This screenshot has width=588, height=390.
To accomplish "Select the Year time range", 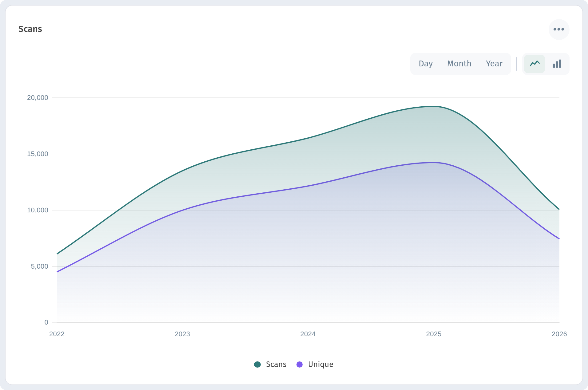I will (494, 64).
